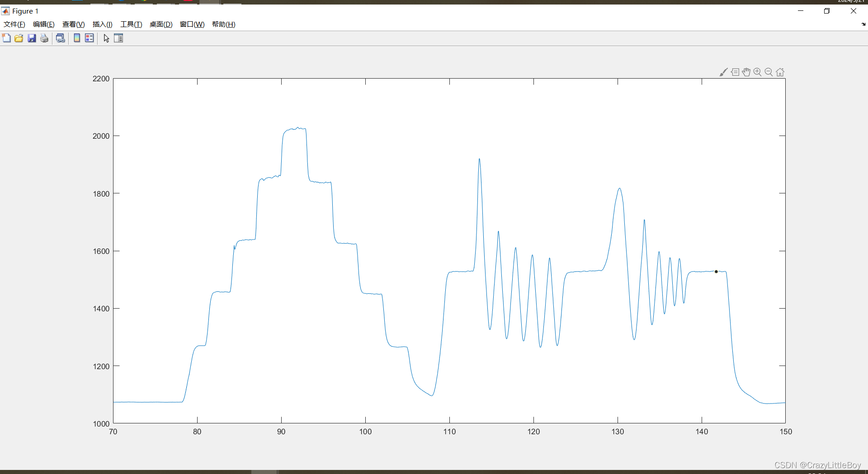Open a file using the folder icon
Viewport: 868px width, 474px height.
tap(19, 38)
